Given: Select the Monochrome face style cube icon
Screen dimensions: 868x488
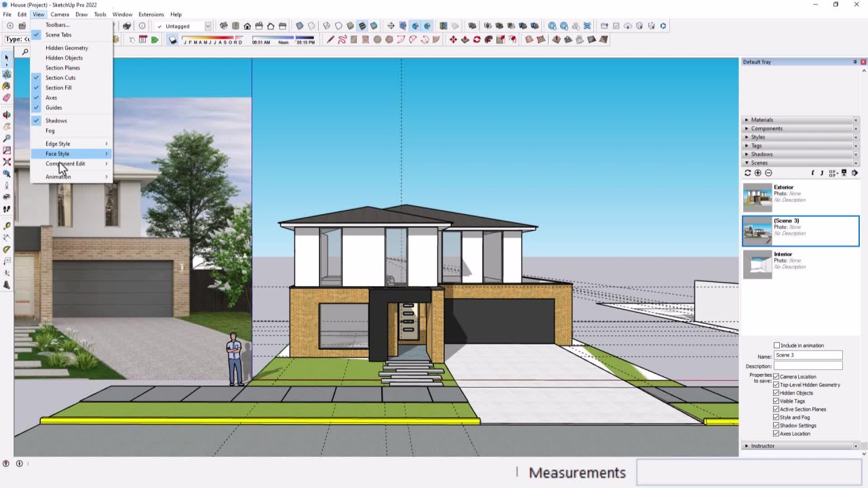Looking at the screenshot, I should 351,25.
